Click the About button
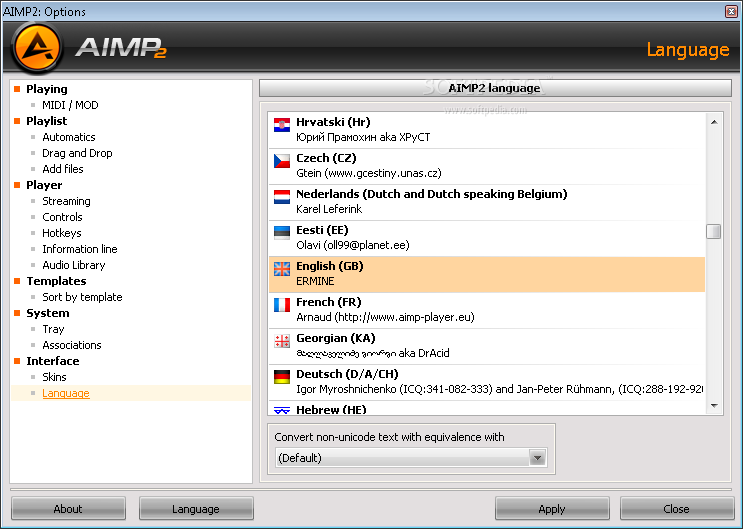 68,509
